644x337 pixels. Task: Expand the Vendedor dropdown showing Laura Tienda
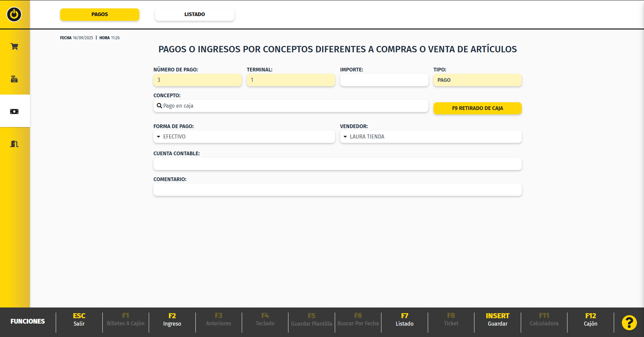[x=430, y=137]
